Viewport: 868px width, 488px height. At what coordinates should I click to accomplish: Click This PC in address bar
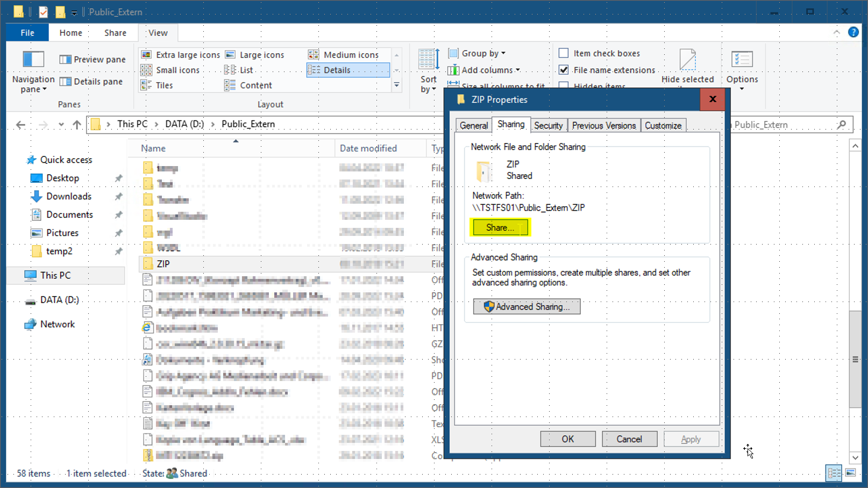[x=132, y=124]
